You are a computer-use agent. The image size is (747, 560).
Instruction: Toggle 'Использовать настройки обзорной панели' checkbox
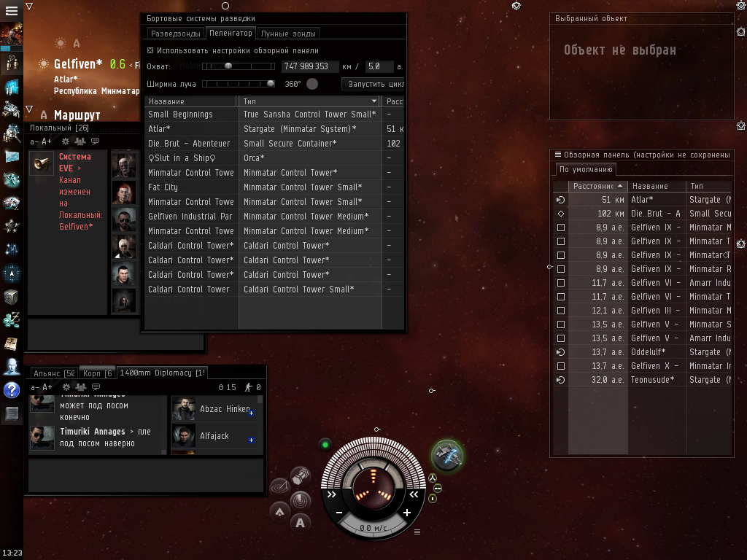tap(150, 50)
